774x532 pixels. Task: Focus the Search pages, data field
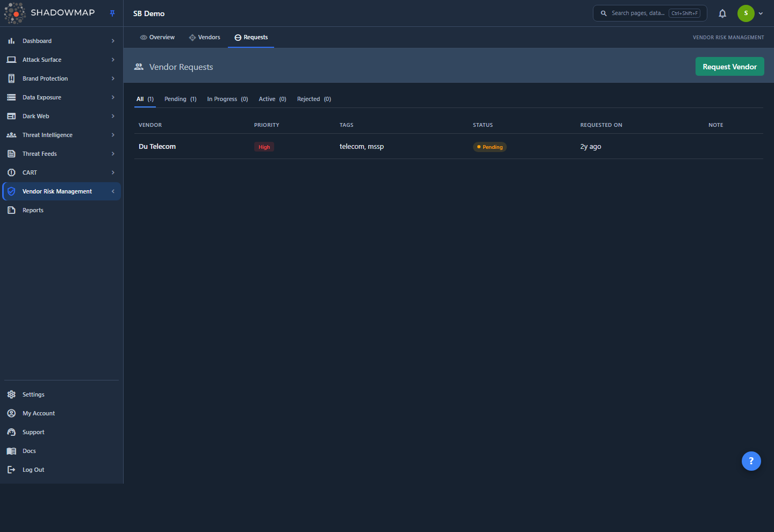650,13
